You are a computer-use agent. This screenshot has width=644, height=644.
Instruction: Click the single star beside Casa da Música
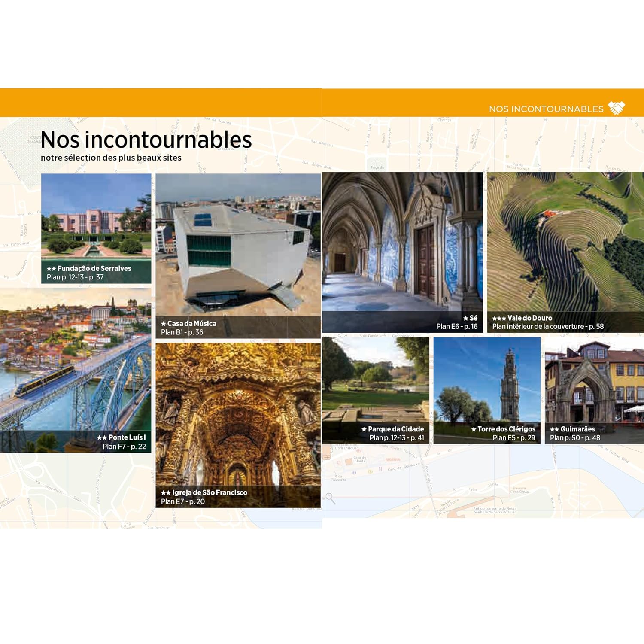(x=163, y=324)
